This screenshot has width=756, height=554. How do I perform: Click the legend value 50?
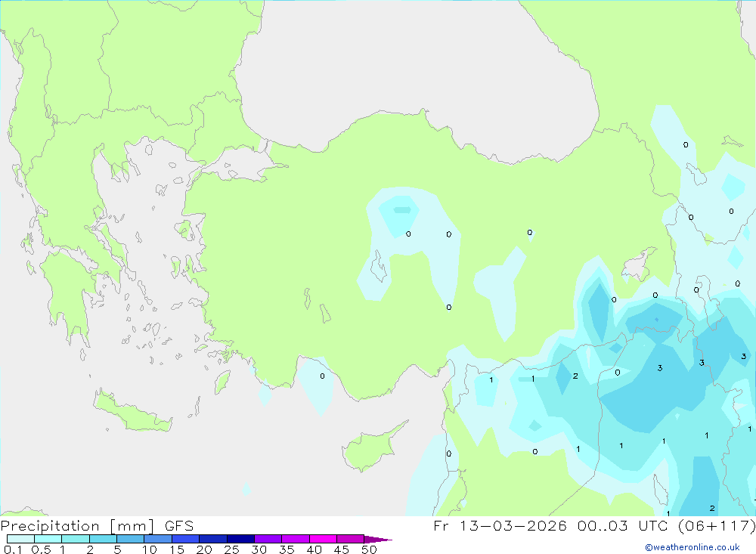tap(370, 549)
